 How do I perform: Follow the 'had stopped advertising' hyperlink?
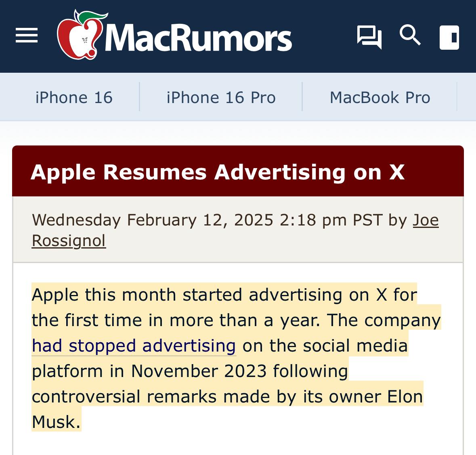tap(134, 346)
